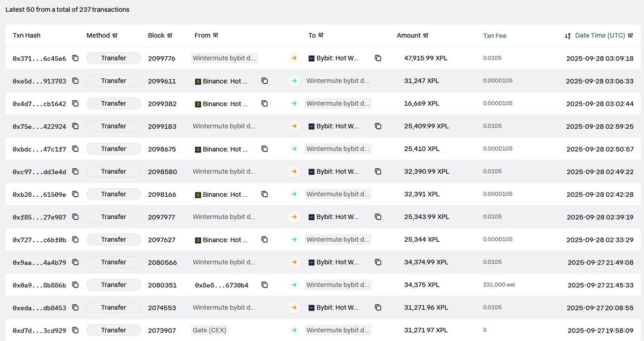Copy txn hash 0xe5d...913783
Screen dimensions: 644x341
click(x=75, y=81)
